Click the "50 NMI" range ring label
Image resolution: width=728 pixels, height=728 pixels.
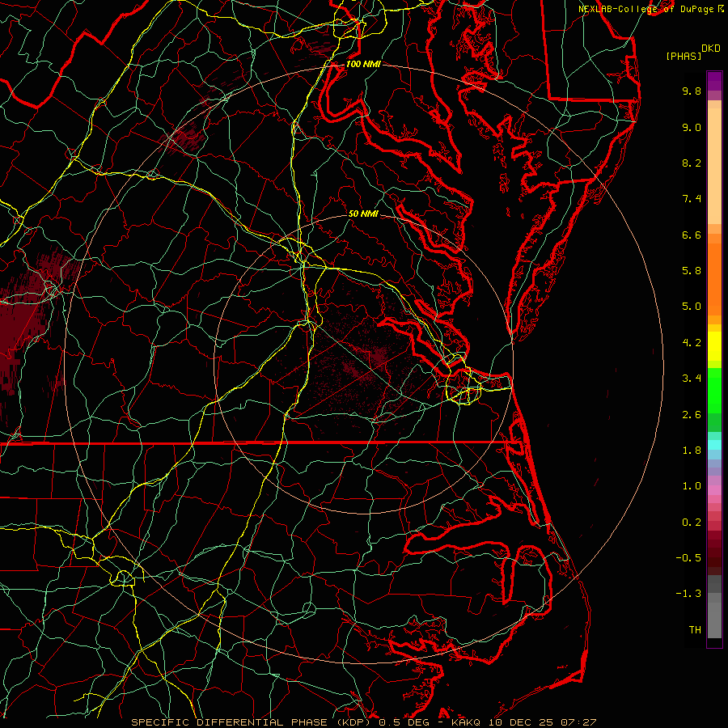pyautogui.click(x=363, y=214)
